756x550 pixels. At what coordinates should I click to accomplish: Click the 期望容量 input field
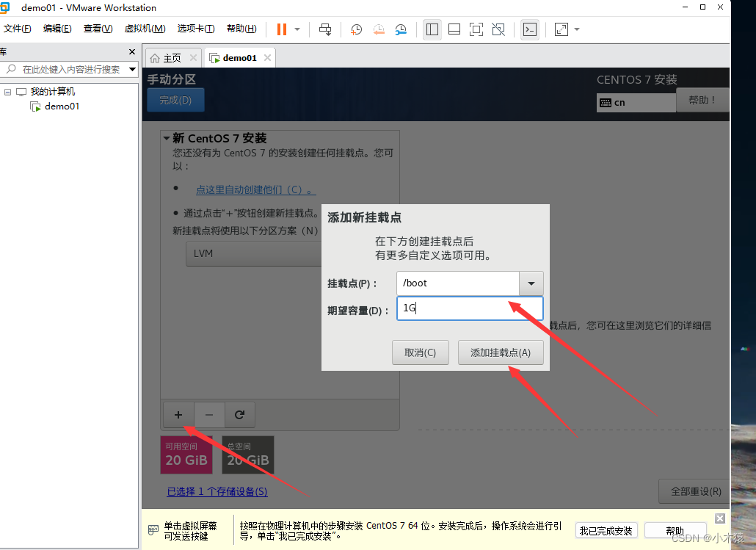tap(470, 308)
